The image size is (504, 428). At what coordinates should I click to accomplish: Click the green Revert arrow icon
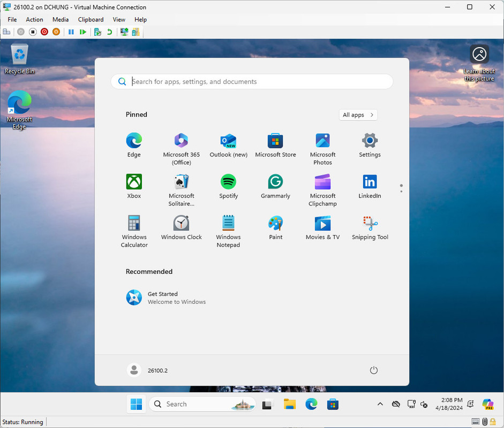pyautogui.click(x=109, y=32)
